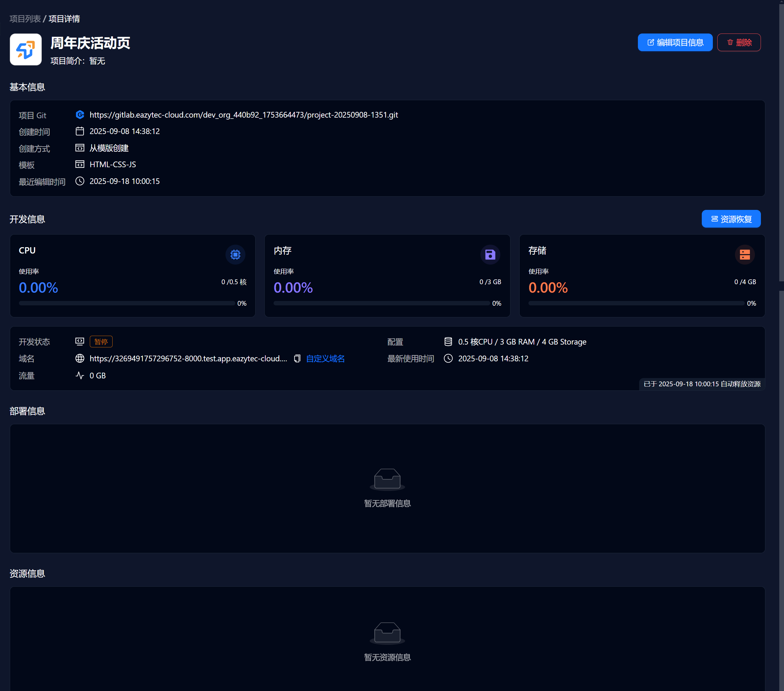Viewport: 784px width, 691px height.
Task: Click the database icon next to 配置
Action: (448, 342)
